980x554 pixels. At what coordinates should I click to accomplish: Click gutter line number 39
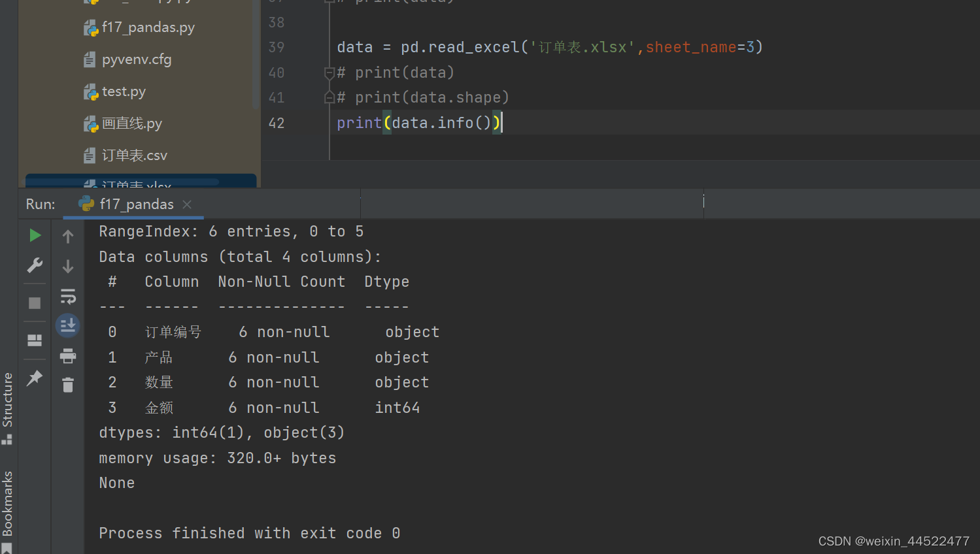pyautogui.click(x=277, y=47)
